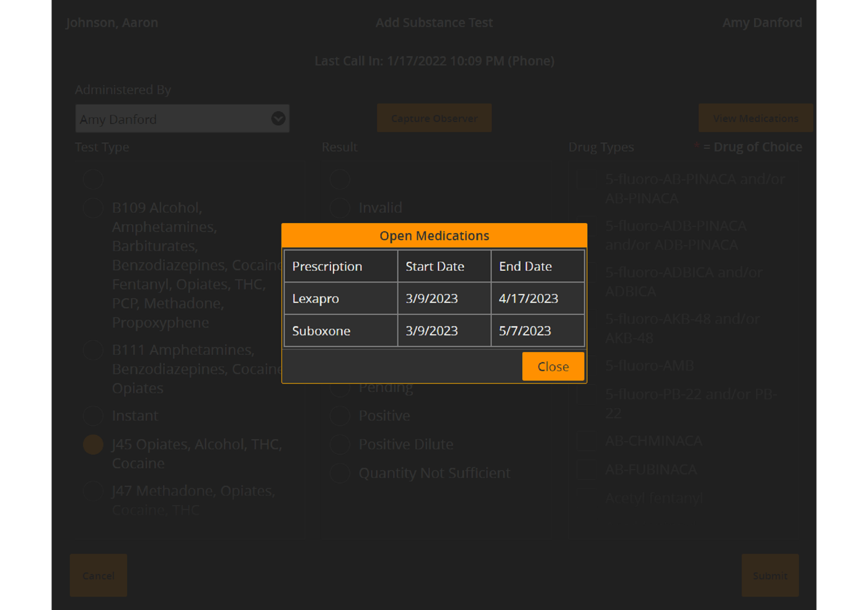The height and width of the screenshot is (610, 868).
Task: Check the AB-CHMINACA drug type
Action: point(586,441)
